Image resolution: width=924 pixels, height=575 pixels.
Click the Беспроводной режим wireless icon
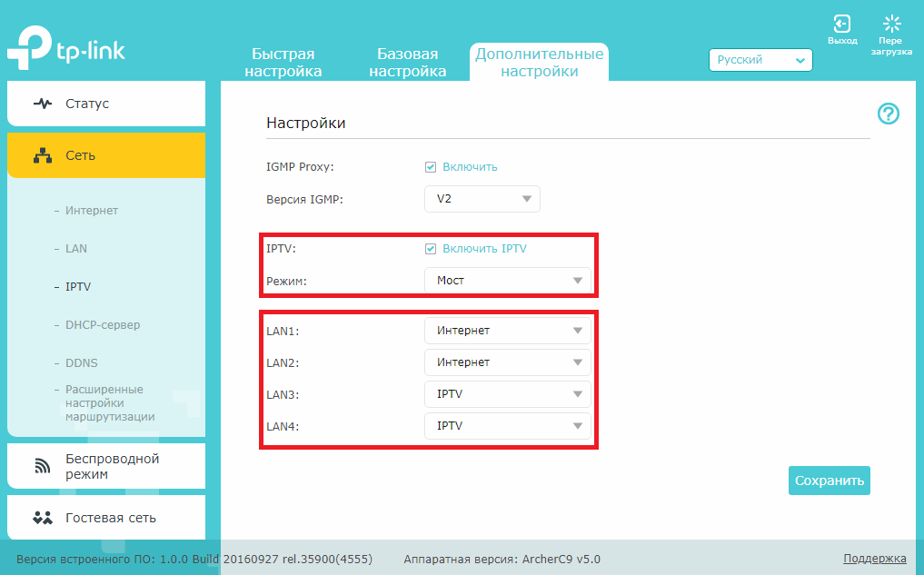[x=43, y=466]
